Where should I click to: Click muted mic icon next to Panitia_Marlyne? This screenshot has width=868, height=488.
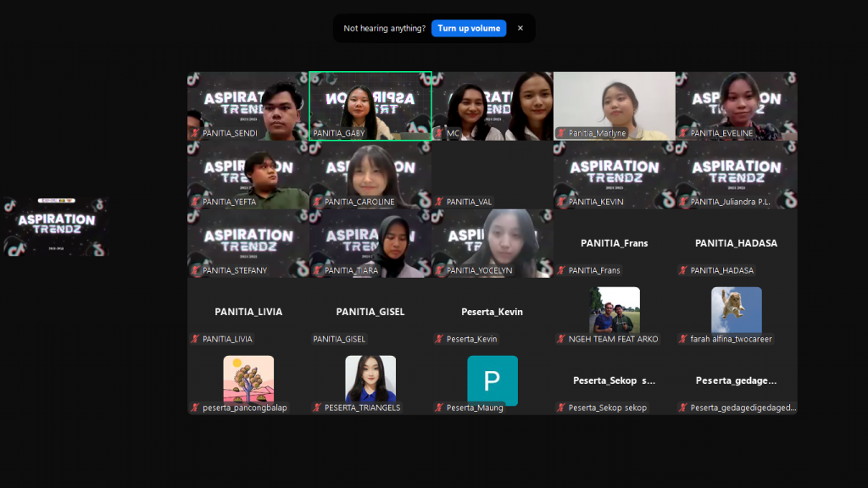pos(561,133)
